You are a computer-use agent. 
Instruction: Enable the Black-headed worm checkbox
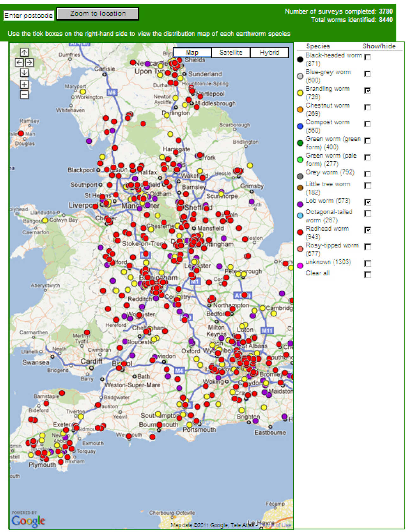[x=368, y=57]
